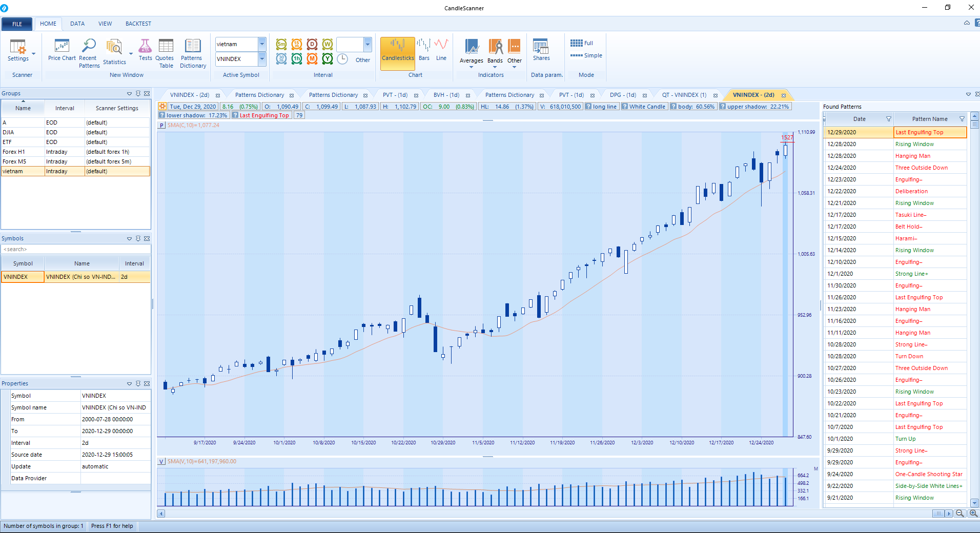Select the 1-hour interval icon
The width and height of the screenshot is (980, 533).
[x=297, y=59]
